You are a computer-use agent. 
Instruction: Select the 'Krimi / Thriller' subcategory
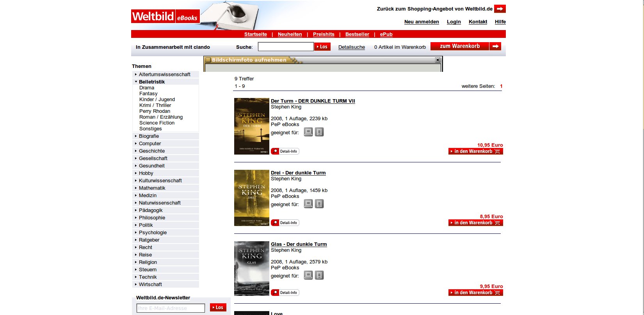[x=155, y=105]
